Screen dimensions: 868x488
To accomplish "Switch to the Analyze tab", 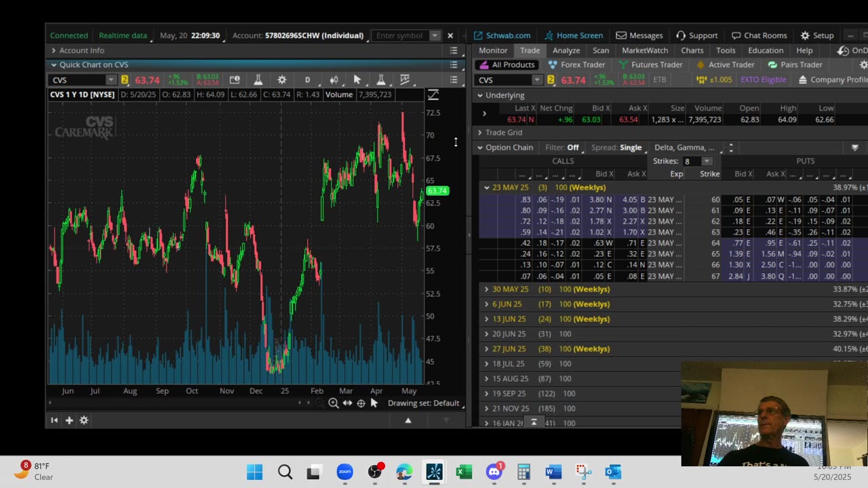I will [566, 51].
